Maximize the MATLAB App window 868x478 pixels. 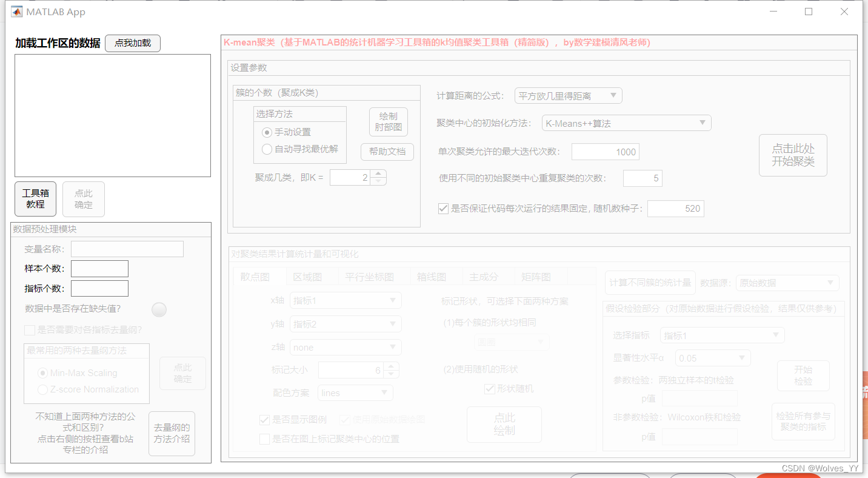click(x=809, y=12)
